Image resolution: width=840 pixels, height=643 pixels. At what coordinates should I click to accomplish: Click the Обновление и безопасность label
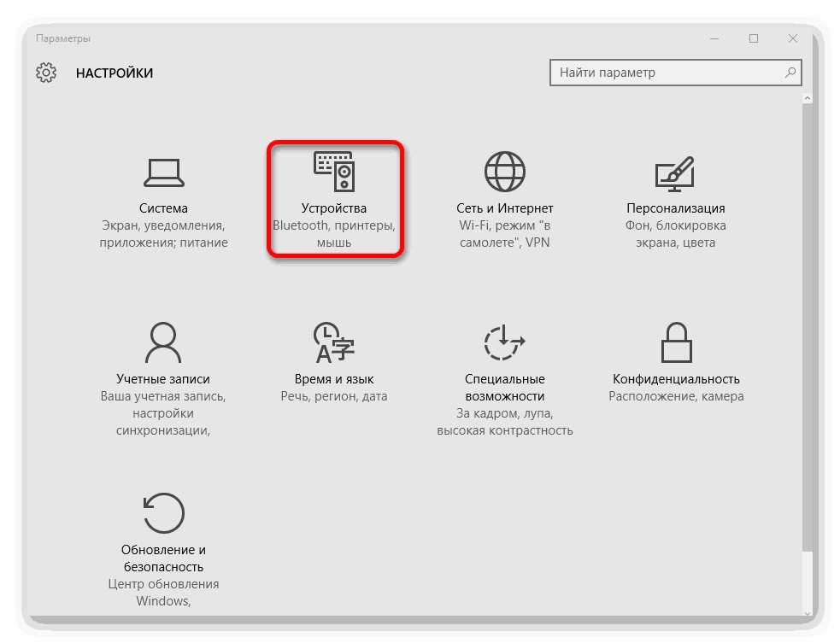tap(163, 558)
